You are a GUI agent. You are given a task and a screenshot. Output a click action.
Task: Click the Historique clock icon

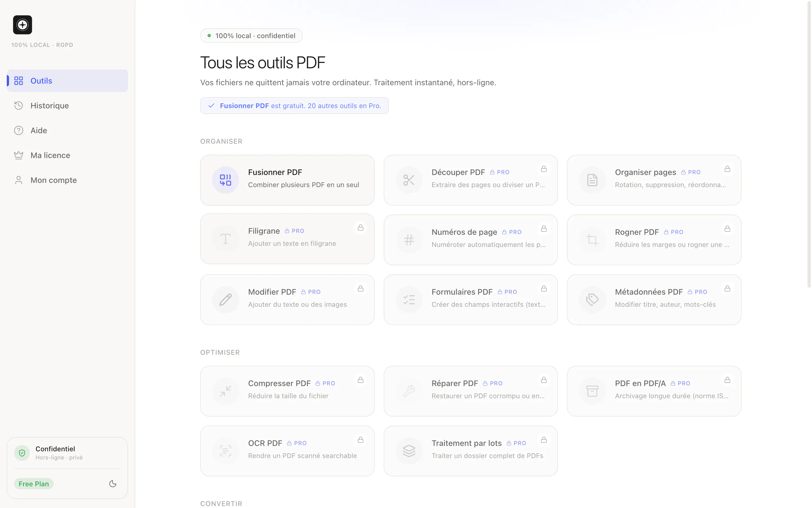tap(18, 106)
